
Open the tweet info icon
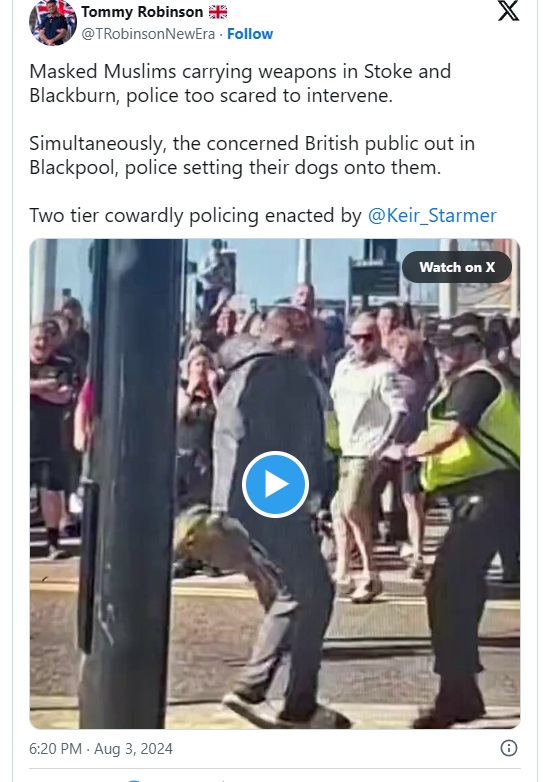click(x=509, y=748)
